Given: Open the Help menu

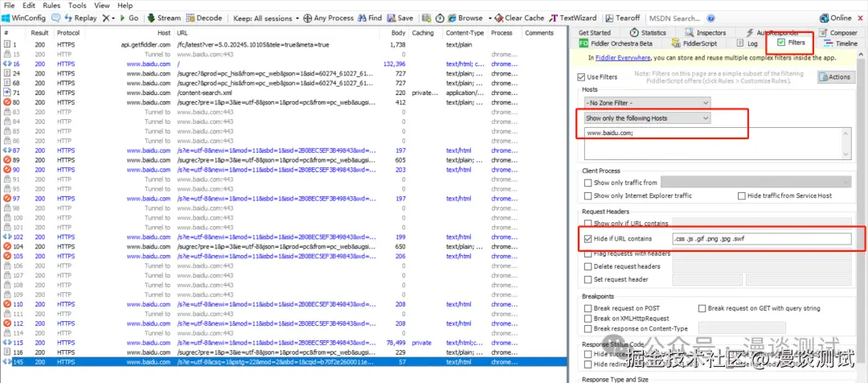Looking at the screenshot, I should tap(125, 6).
